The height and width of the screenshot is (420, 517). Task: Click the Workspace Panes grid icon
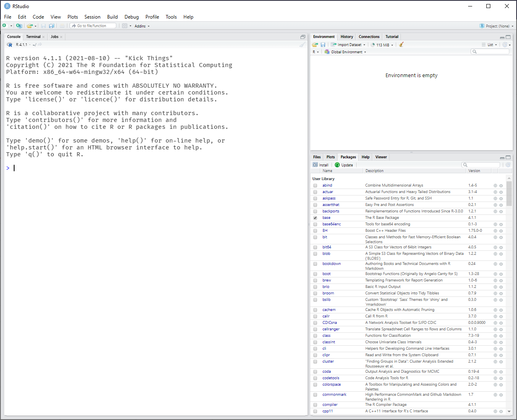tap(125, 26)
